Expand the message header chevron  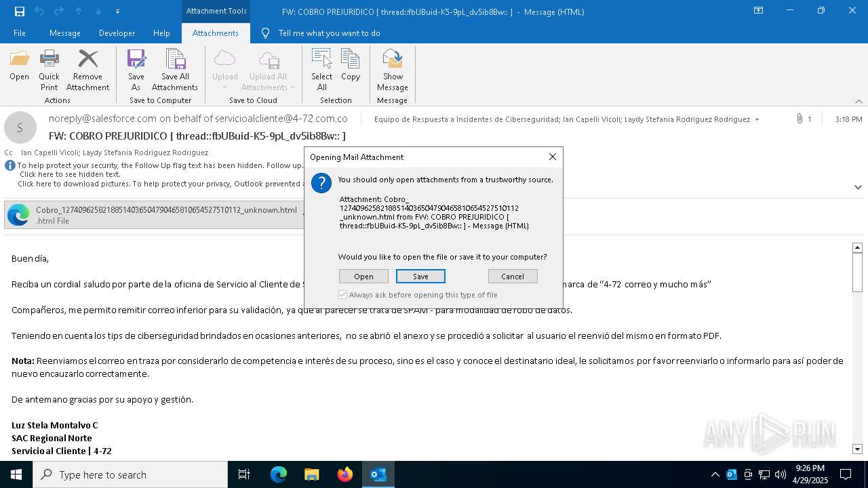coord(858,187)
